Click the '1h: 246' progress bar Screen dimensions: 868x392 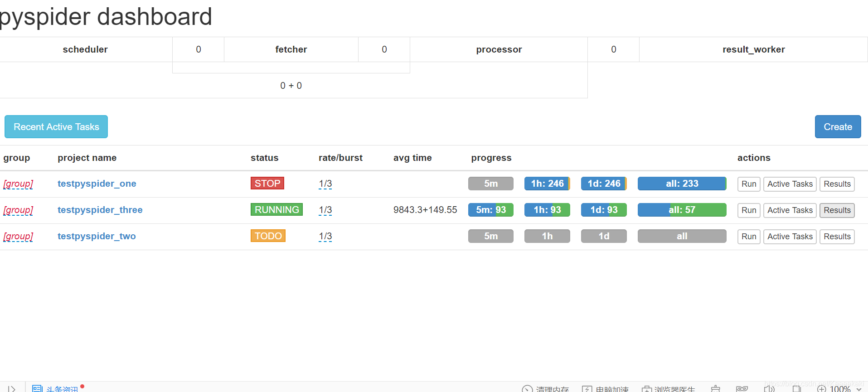tap(547, 184)
